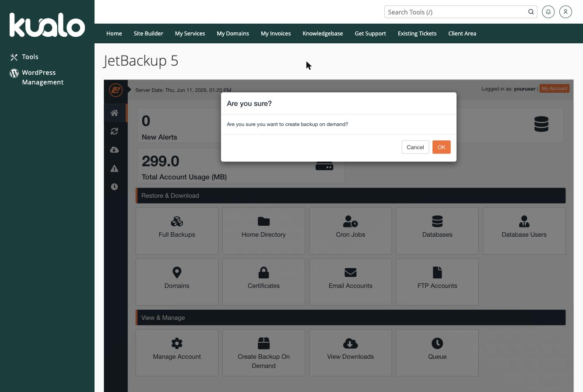Open the Domains tile
Image resolution: width=583 pixels, height=392 pixels.
pyautogui.click(x=177, y=282)
